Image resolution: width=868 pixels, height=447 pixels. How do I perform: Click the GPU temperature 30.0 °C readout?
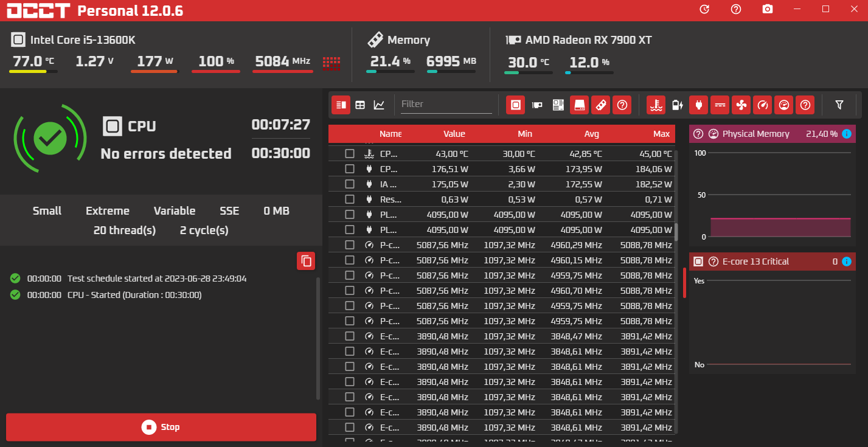coord(527,62)
